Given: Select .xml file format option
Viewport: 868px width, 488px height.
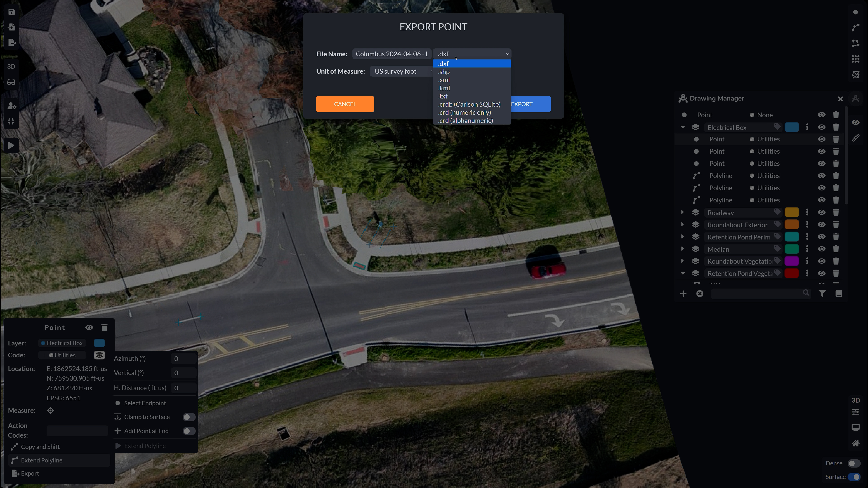Looking at the screenshot, I should pyautogui.click(x=443, y=79).
